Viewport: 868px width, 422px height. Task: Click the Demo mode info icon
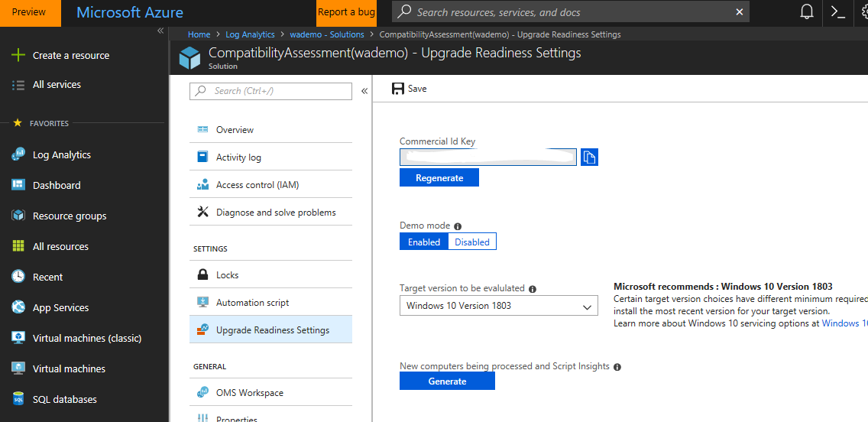tap(458, 226)
